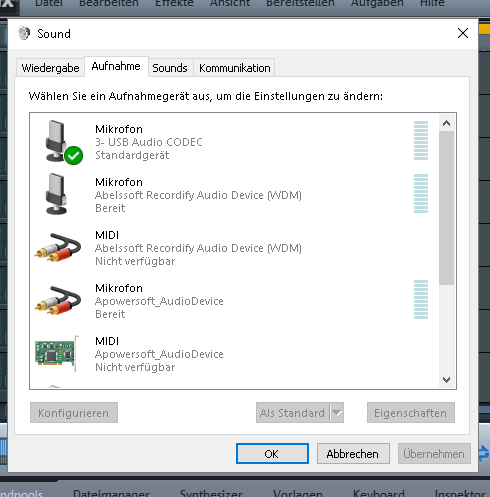The height and width of the screenshot is (497, 490).
Task: Click the Apowersoft Mikrofon cable icon
Action: point(58,301)
